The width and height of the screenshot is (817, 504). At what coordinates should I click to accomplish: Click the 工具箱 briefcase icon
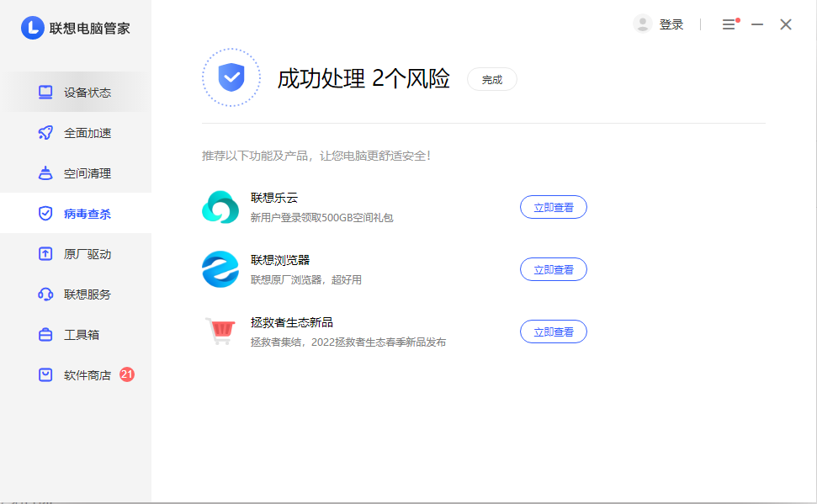point(45,335)
